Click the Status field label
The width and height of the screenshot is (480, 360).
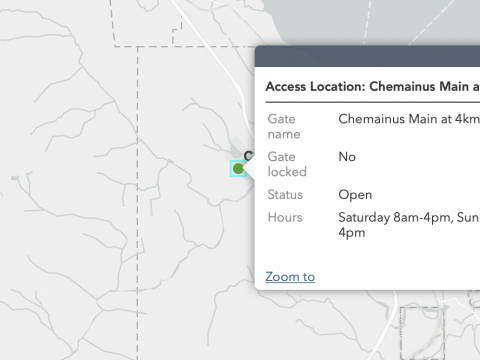[x=285, y=195]
